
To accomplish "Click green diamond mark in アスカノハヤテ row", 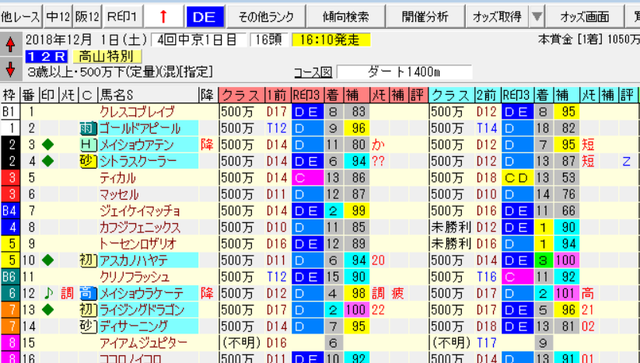I will click(x=48, y=260).
